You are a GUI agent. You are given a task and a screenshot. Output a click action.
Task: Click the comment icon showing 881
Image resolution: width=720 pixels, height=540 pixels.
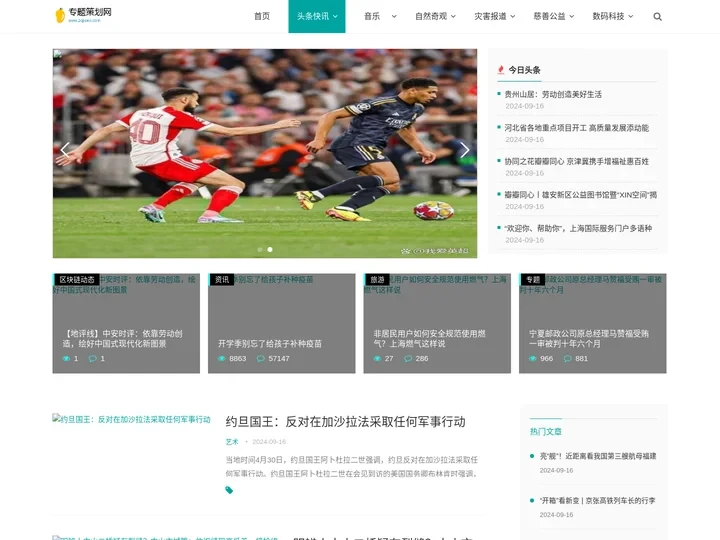(x=568, y=359)
